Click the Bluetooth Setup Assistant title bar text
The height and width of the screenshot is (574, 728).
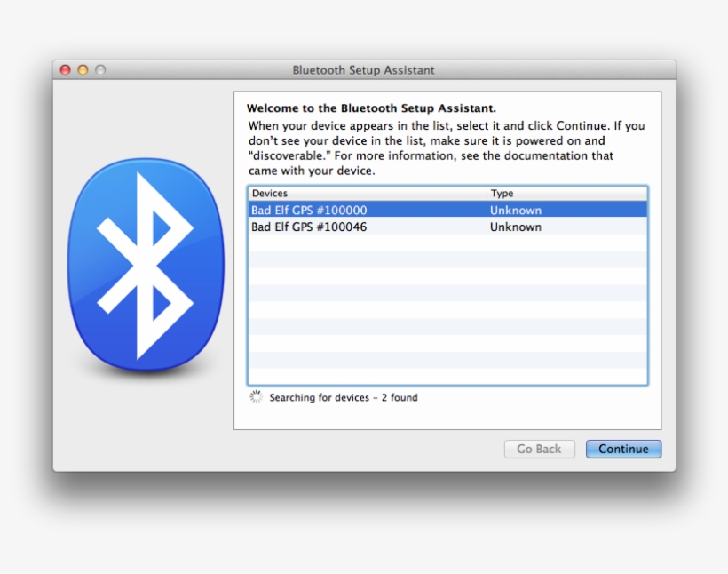(363, 69)
